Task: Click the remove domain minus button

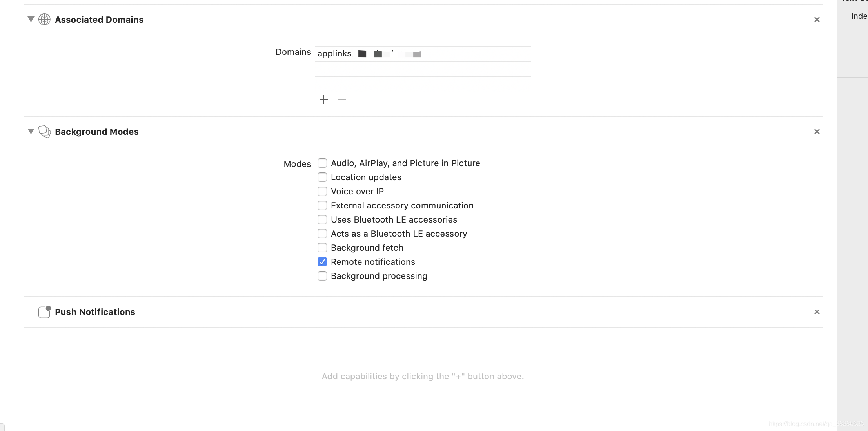Action: (x=341, y=100)
